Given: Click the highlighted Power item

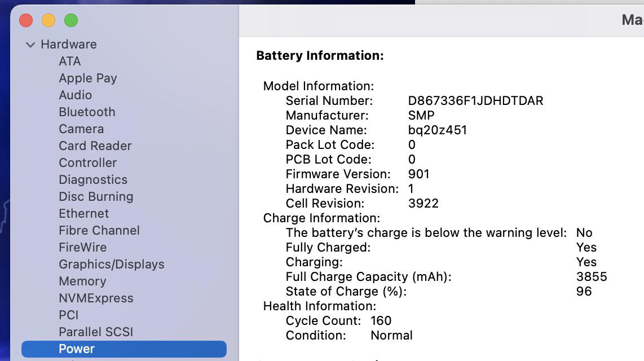Looking at the screenshot, I should pyautogui.click(x=77, y=349).
